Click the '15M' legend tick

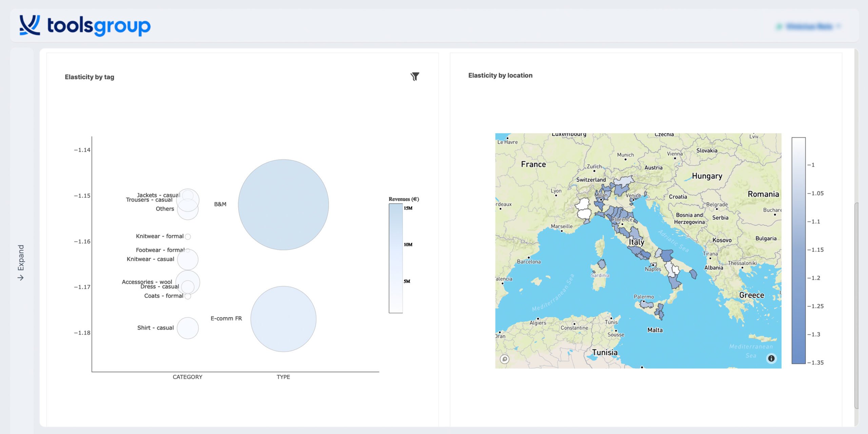[x=408, y=208]
